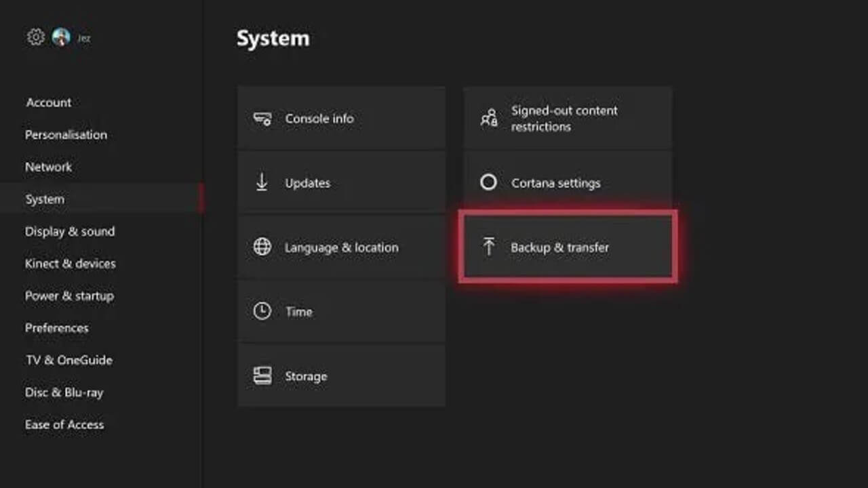Screen dimensions: 868x488
Task: Open Kinect & devices settings
Action: tap(71, 264)
